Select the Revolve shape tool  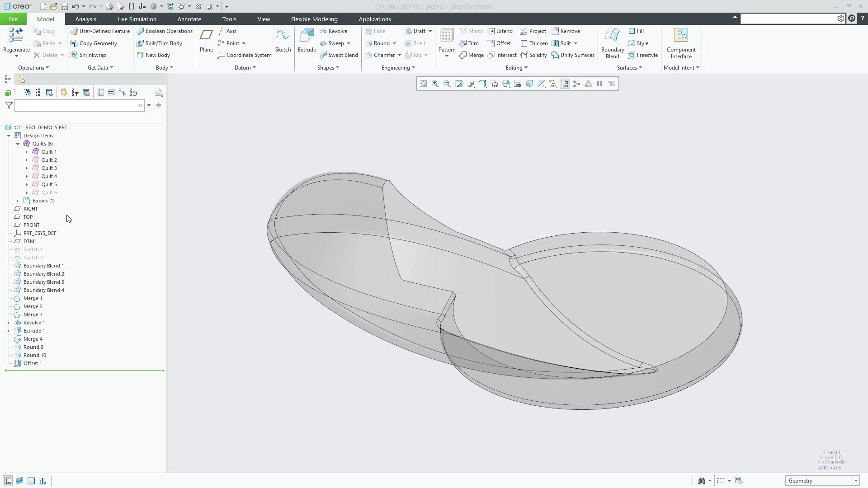pyautogui.click(x=335, y=31)
